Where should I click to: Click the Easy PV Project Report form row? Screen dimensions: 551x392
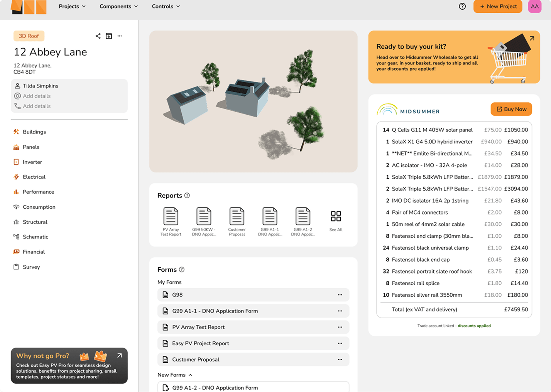coord(253,343)
